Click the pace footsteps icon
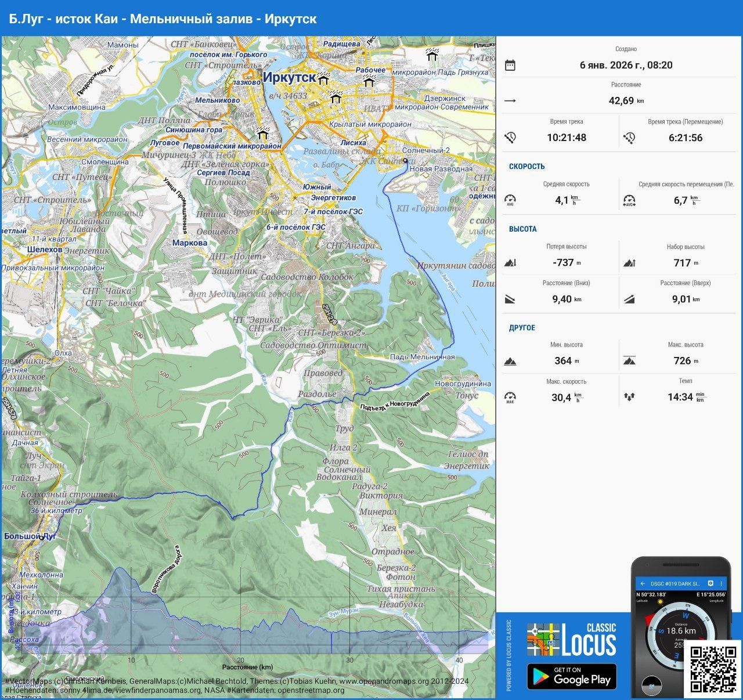The image size is (743, 700). [629, 397]
